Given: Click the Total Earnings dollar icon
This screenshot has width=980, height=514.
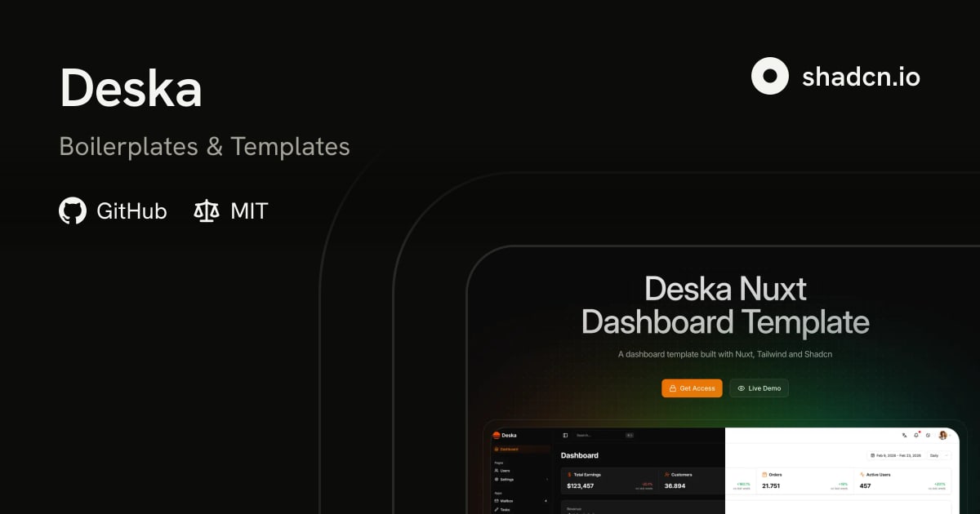Looking at the screenshot, I should tap(569, 474).
